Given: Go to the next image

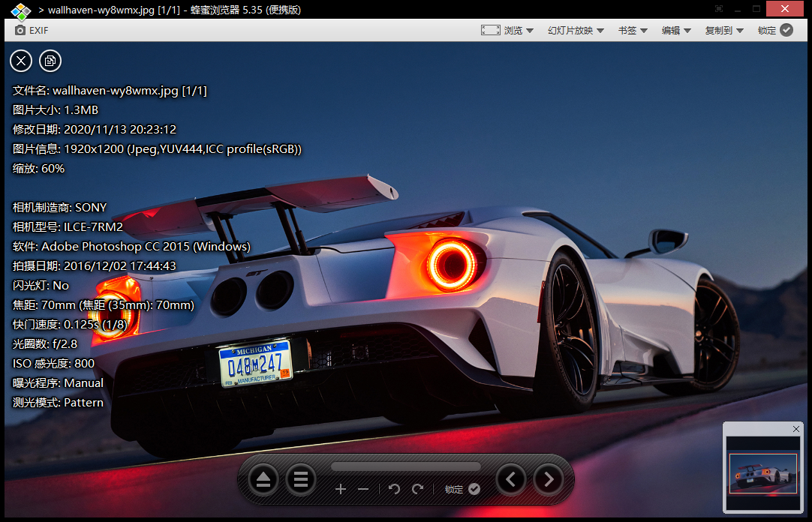Looking at the screenshot, I should (x=549, y=478).
